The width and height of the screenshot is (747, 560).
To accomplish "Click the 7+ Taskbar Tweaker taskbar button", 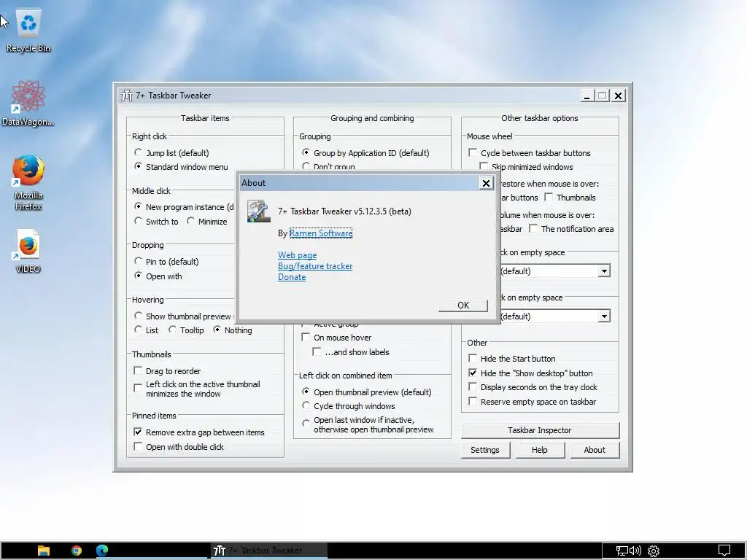I will pyautogui.click(x=269, y=551).
